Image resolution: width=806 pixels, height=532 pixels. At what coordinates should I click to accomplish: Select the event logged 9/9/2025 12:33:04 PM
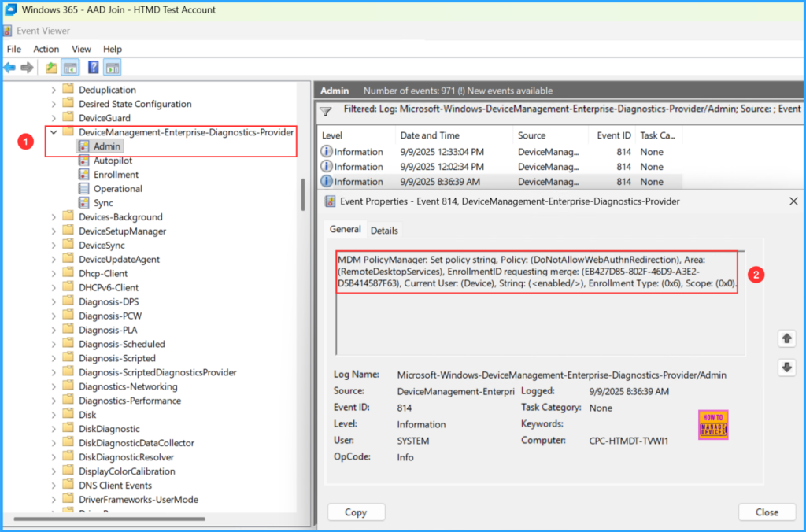500,152
